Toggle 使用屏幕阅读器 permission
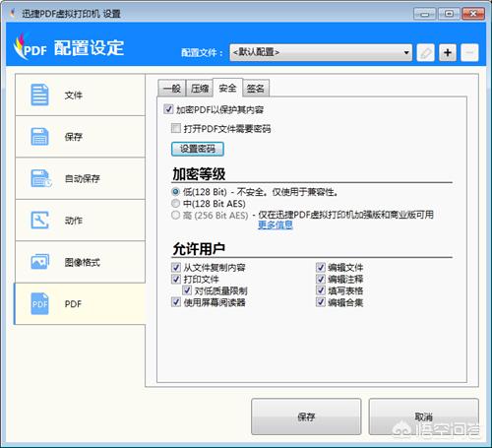Image resolution: width=492 pixels, height=448 pixels. (176, 302)
